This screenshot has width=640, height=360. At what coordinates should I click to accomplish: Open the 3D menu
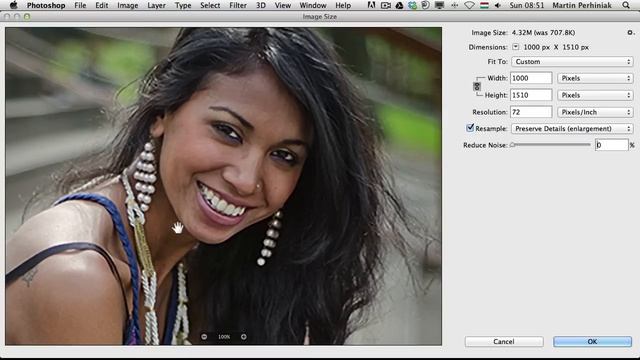click(x=260, y=5)
